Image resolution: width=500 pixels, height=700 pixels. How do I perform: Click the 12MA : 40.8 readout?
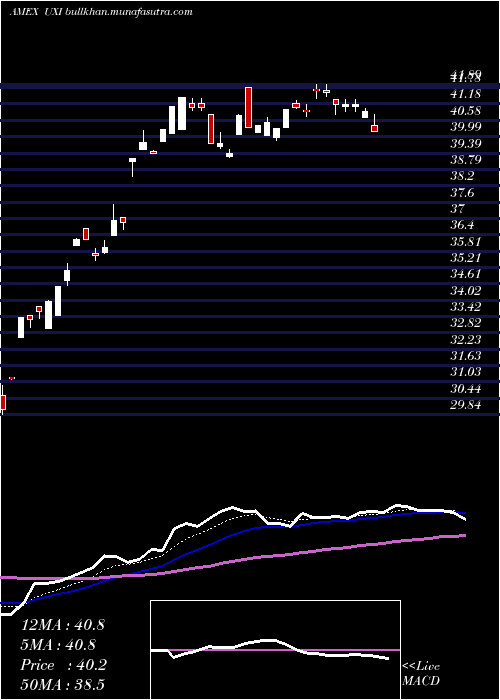pos(63,625)
